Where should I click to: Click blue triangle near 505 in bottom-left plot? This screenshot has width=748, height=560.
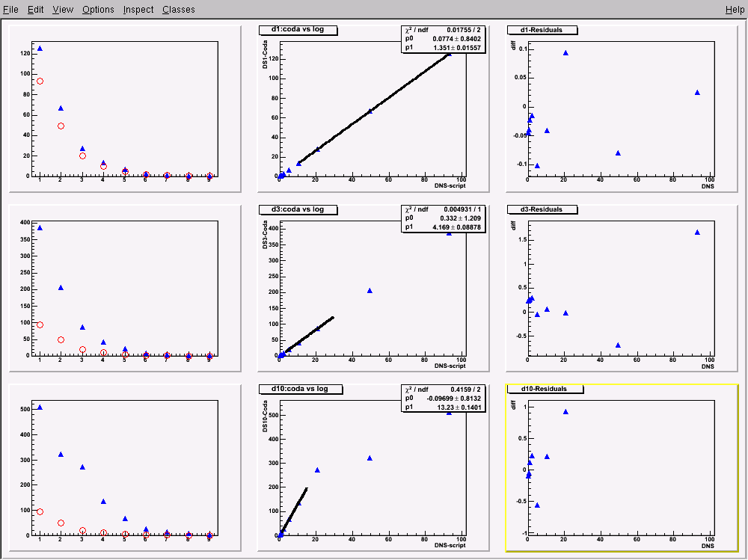pos(40,407)
